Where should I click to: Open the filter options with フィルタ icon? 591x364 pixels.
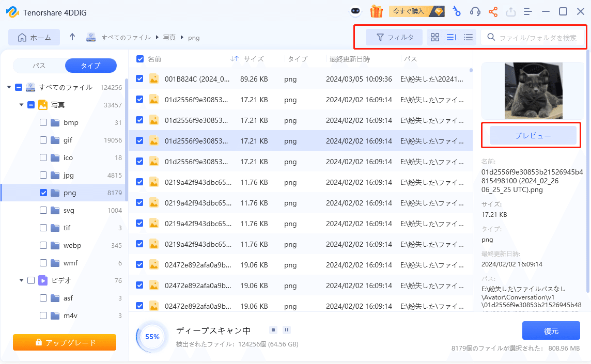tap(394, 37)
